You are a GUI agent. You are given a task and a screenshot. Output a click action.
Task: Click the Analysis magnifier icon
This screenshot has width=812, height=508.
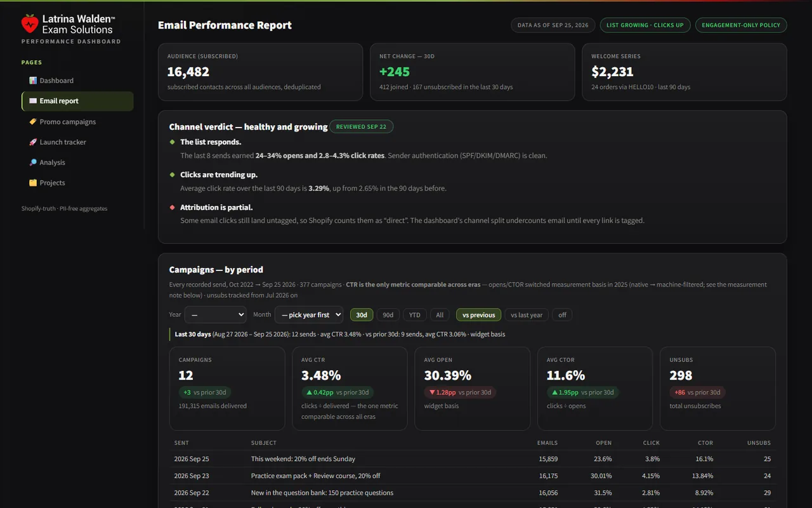click(x=33, y=163)
